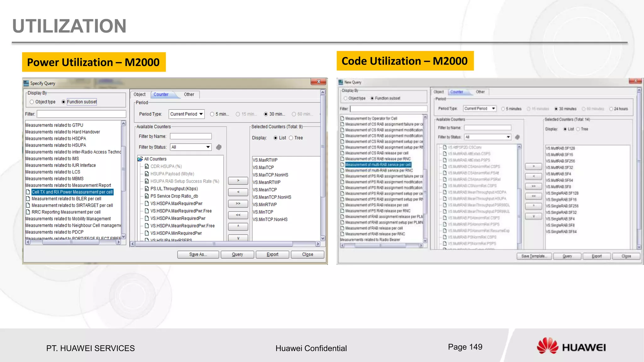Click the Cell TX and RX Power Measurement document icon
The width and height of the screenshot is (644, 362).
point(28,192)
